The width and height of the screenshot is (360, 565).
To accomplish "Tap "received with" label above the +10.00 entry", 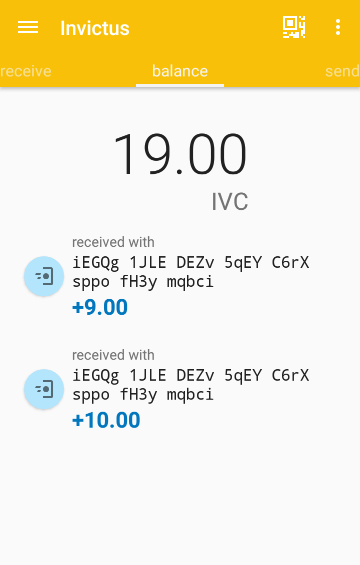I will [x=113, y=355].
